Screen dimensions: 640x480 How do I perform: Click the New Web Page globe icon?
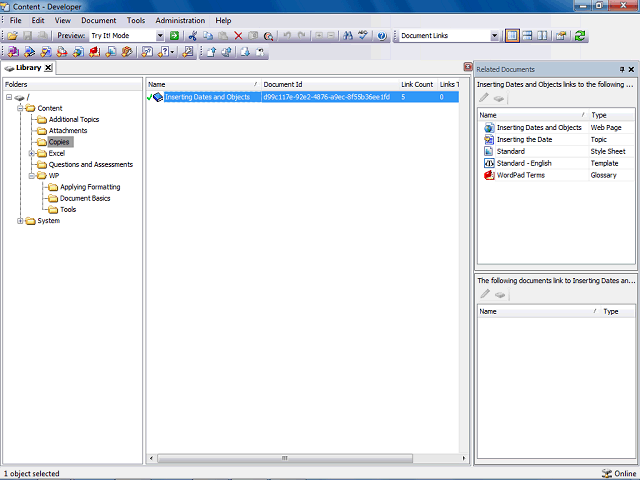pyautogui.click(x=78, y=52)
